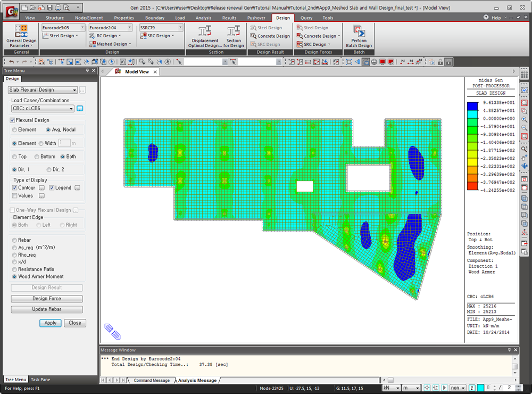The image size is (532, 394).
Task: Click the save disk icon in title bar
Action: (49, 7)
